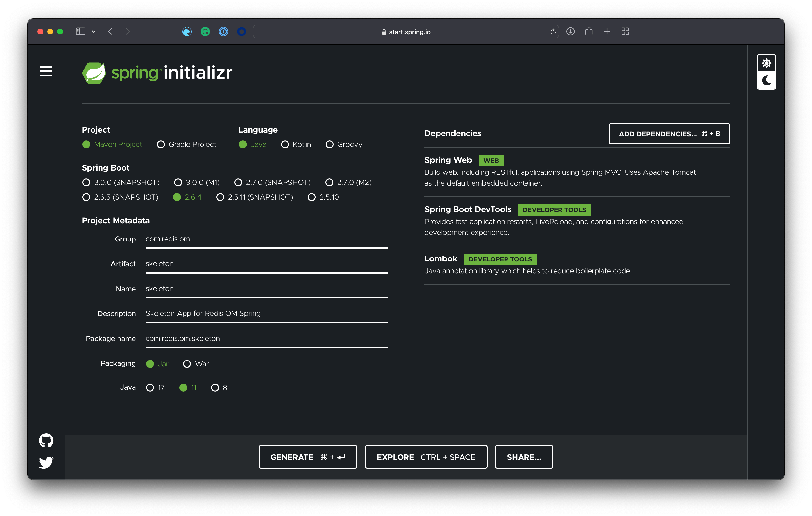Expand the browser sidebar options chevron
The image size is (812, 516).
94,31
